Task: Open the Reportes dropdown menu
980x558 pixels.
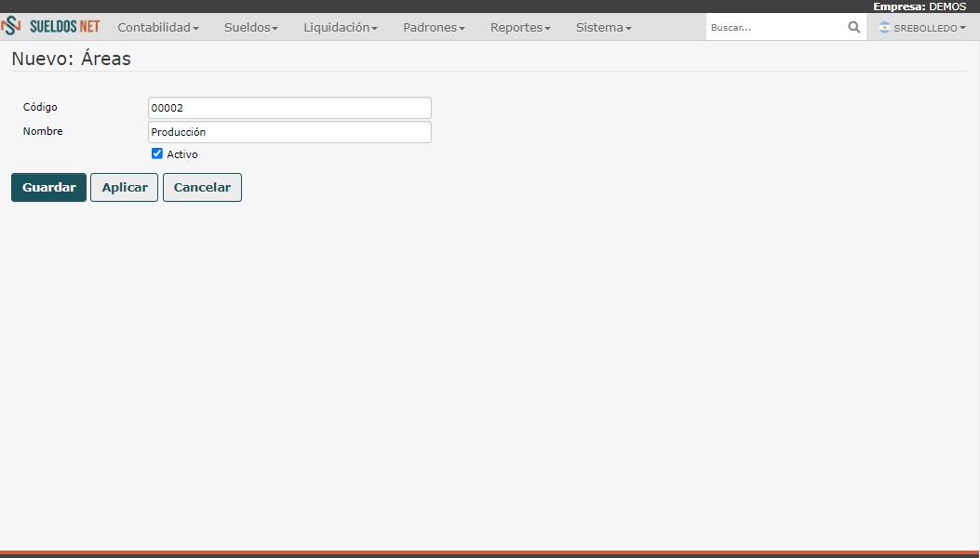Action: pos(520,28)
